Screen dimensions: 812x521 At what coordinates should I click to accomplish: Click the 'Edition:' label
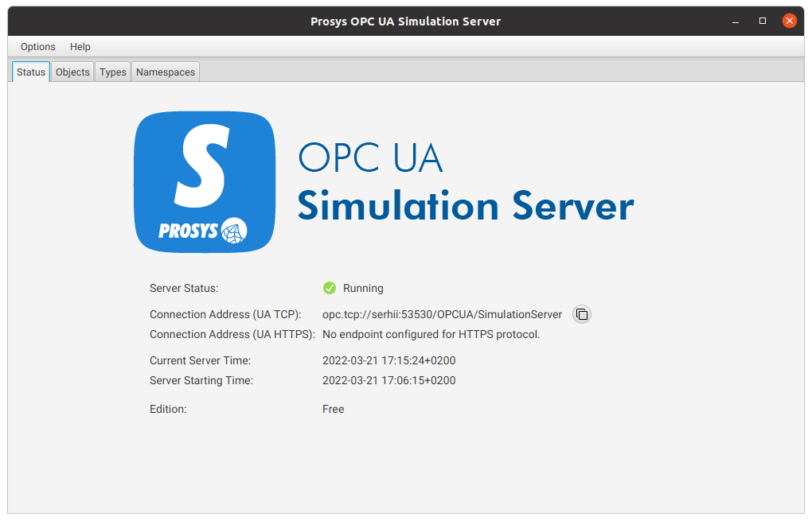[x=168, y=409]
